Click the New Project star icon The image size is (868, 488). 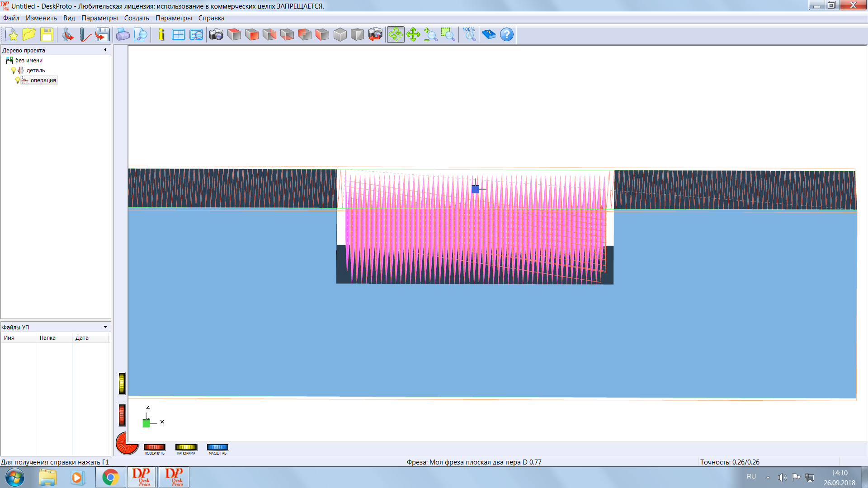click(x=12, y=35)
